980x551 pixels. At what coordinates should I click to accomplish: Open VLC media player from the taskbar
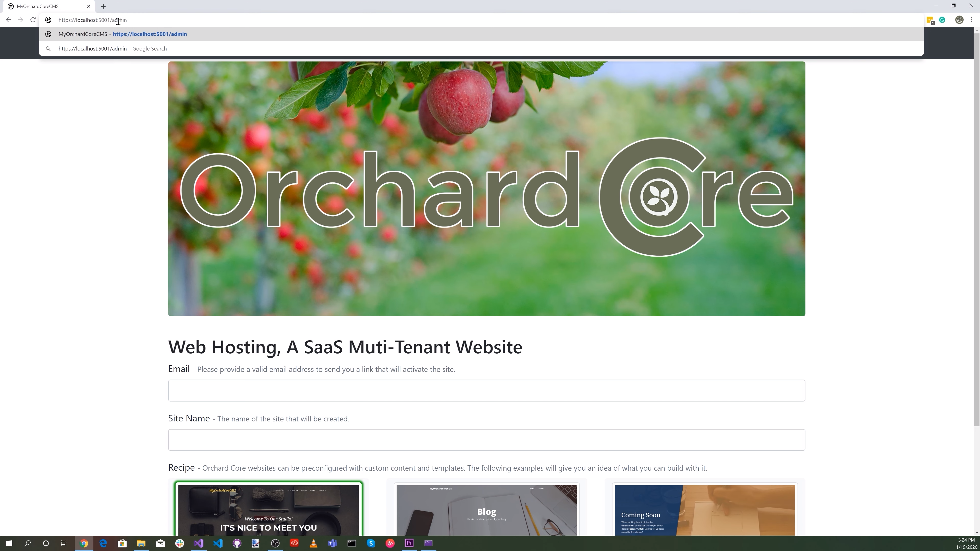(x=313, y=543)
